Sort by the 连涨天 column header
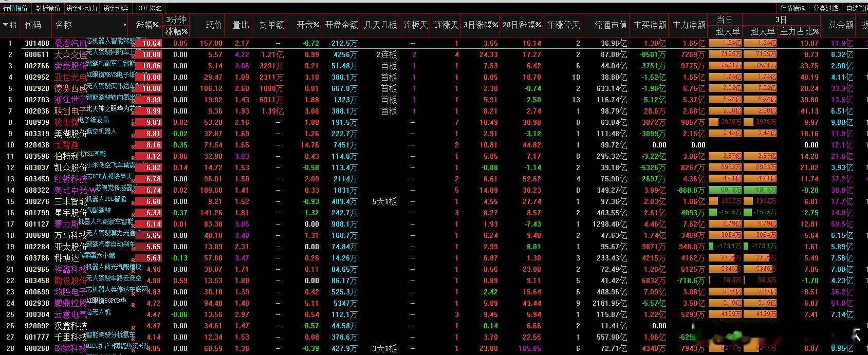Image resolution: width=868 pixels, height=355 pixels. (x=446, y=25)
